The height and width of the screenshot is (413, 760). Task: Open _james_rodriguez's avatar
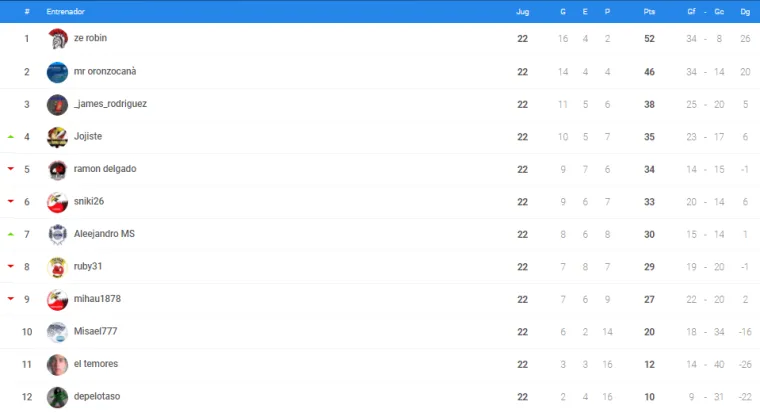click(57, 105)
